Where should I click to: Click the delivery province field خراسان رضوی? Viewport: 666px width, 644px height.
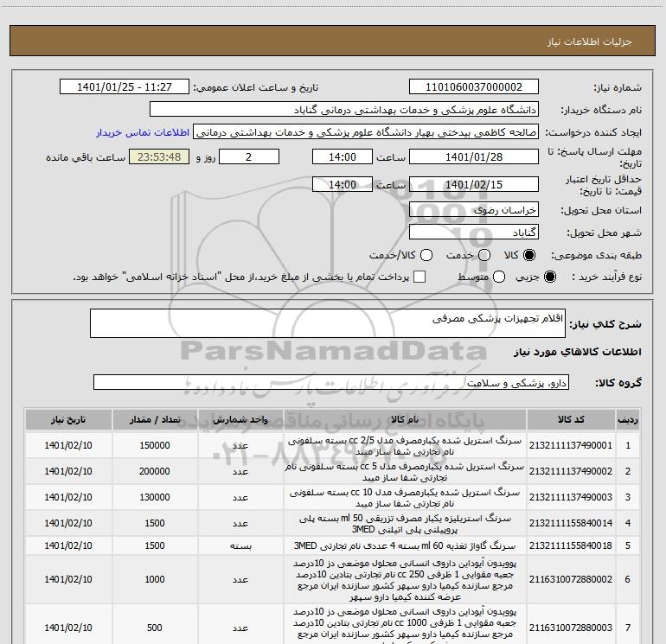(474, 210)
